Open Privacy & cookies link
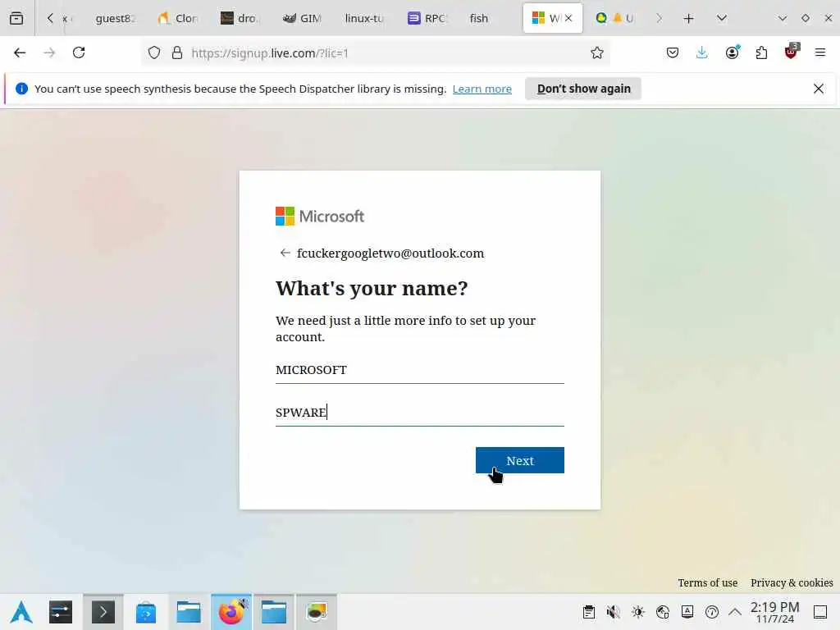Image resolution: width=840 pixels, height=630 pixels. (792, 582)
